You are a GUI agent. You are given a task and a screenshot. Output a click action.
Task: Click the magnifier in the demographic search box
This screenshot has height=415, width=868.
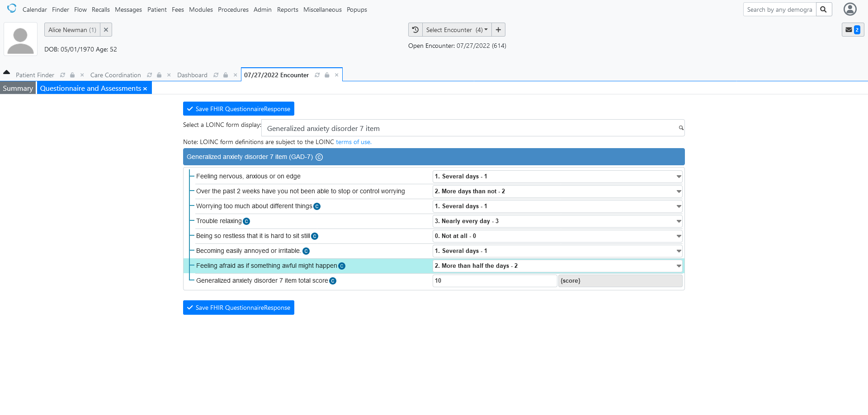click(x=824, y=9)
